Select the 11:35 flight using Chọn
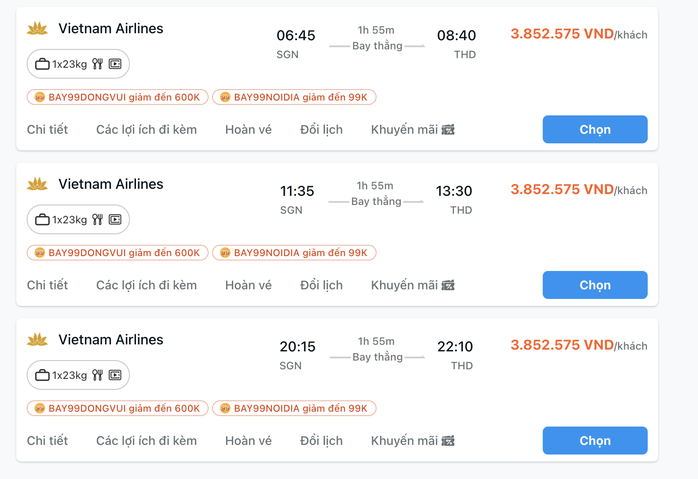The height and width of the screenshot is (479, 698). click(595, 285)
